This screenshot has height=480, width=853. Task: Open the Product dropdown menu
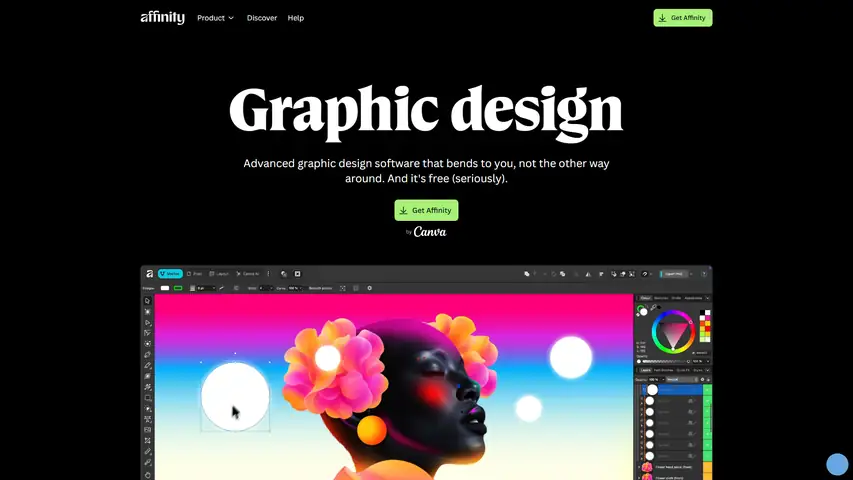(215, 18)
